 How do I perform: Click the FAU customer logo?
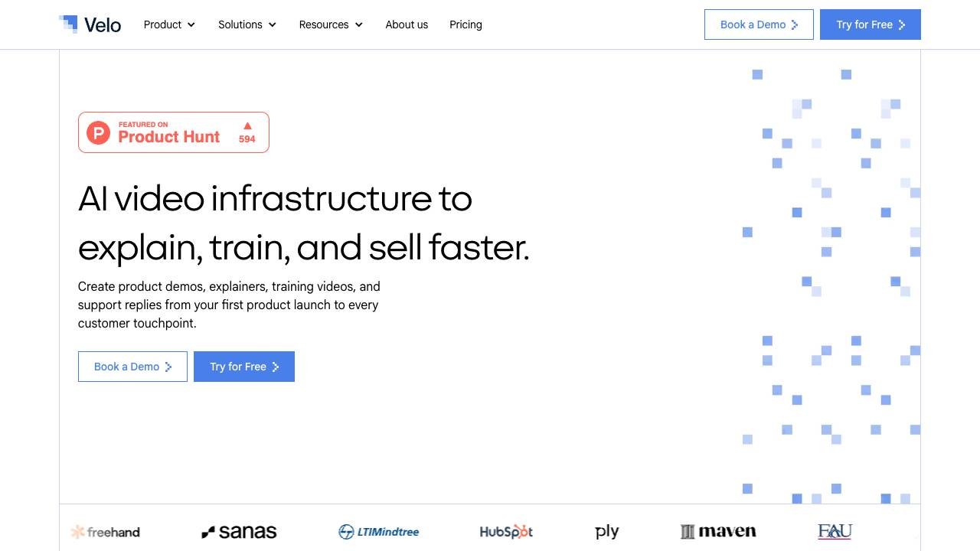[835, 531]
